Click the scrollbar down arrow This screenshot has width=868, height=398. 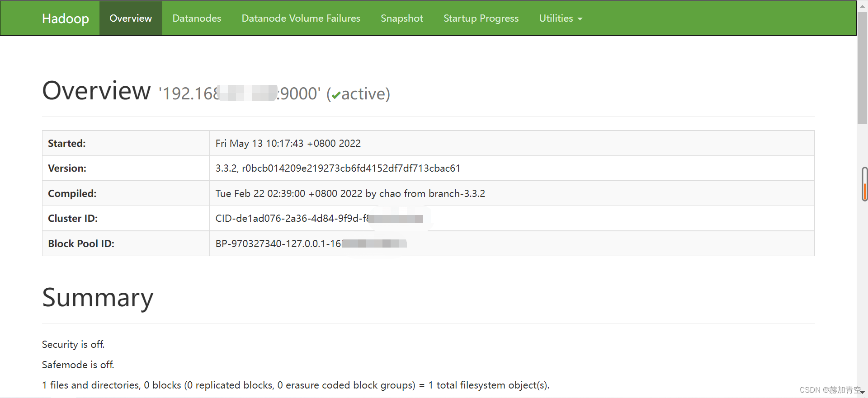862,392
